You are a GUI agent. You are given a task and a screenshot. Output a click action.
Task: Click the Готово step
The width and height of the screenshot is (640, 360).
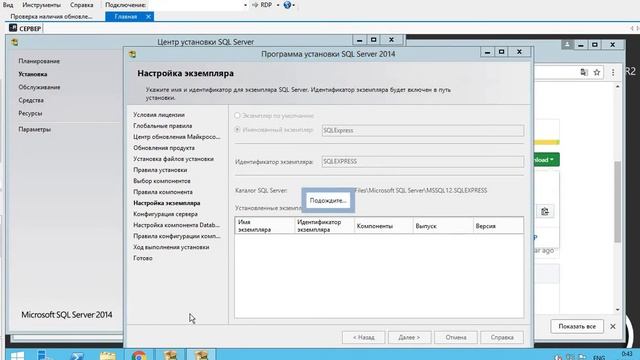[142, 258]
